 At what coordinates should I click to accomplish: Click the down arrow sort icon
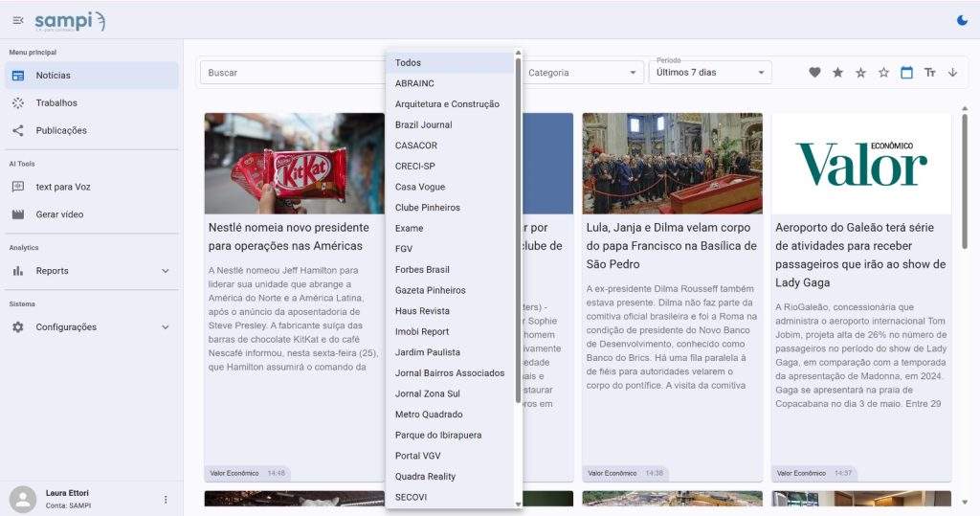pyautogui.click(x=952, y=73)
